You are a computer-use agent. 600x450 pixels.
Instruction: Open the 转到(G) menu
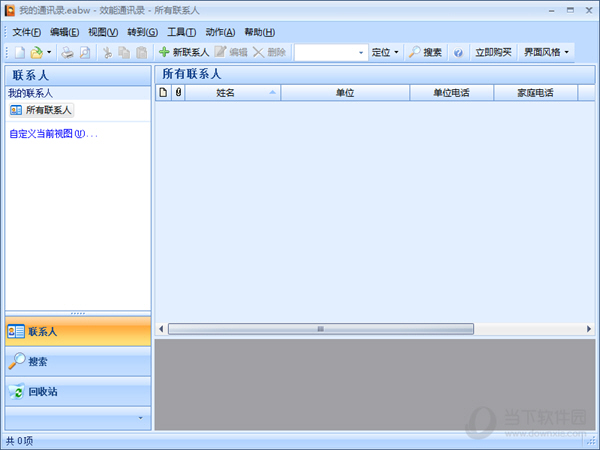click(x=142, y=32)
